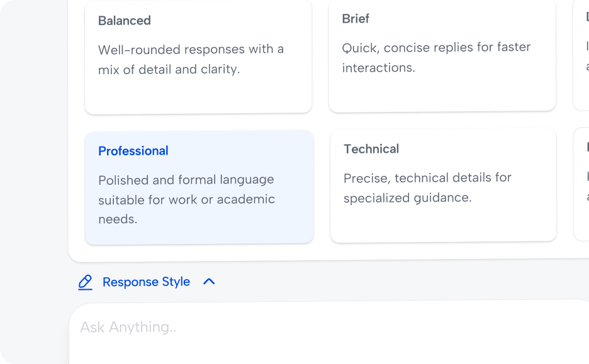This screenshot has width=589, height=364.
Task: Enable the Brief style for faster interactions
Action: (x=442, y=56)
